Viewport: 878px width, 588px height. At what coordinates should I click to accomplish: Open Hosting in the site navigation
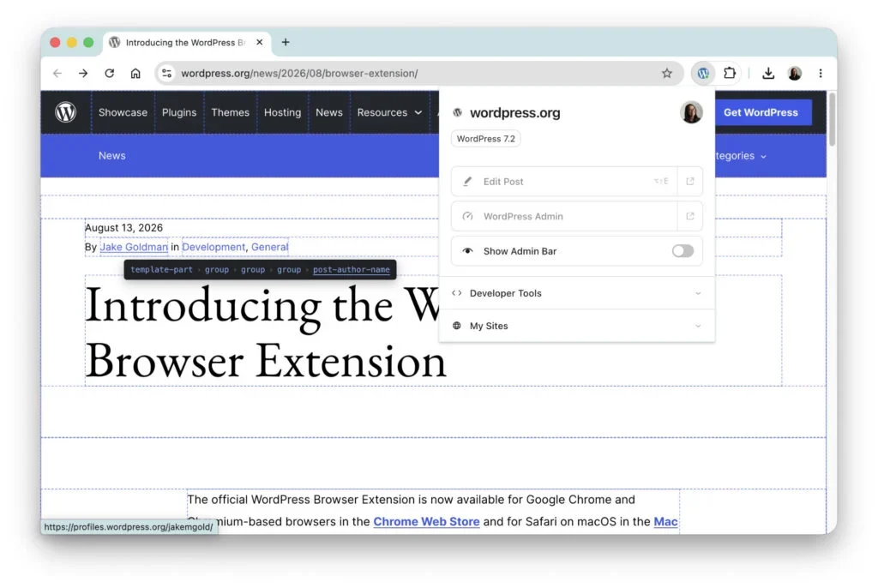coord(282,112)
